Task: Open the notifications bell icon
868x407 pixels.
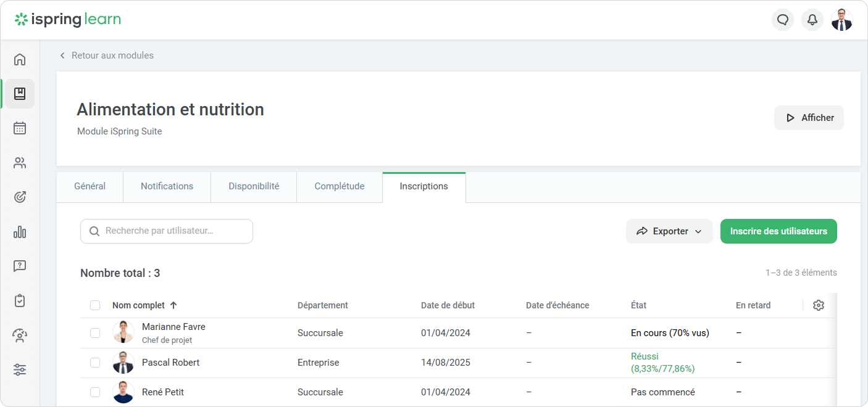Action: pyautogui.click(x=812, y=20)
